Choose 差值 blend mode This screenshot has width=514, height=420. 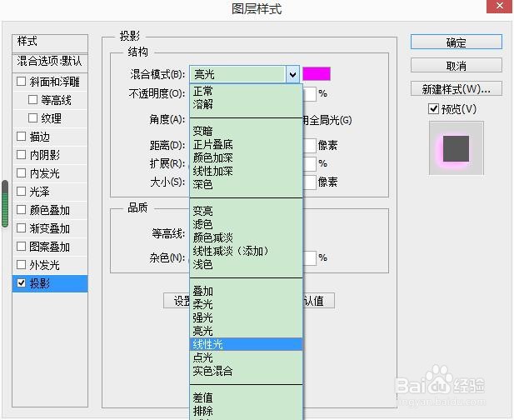click(x=246, y=397)
